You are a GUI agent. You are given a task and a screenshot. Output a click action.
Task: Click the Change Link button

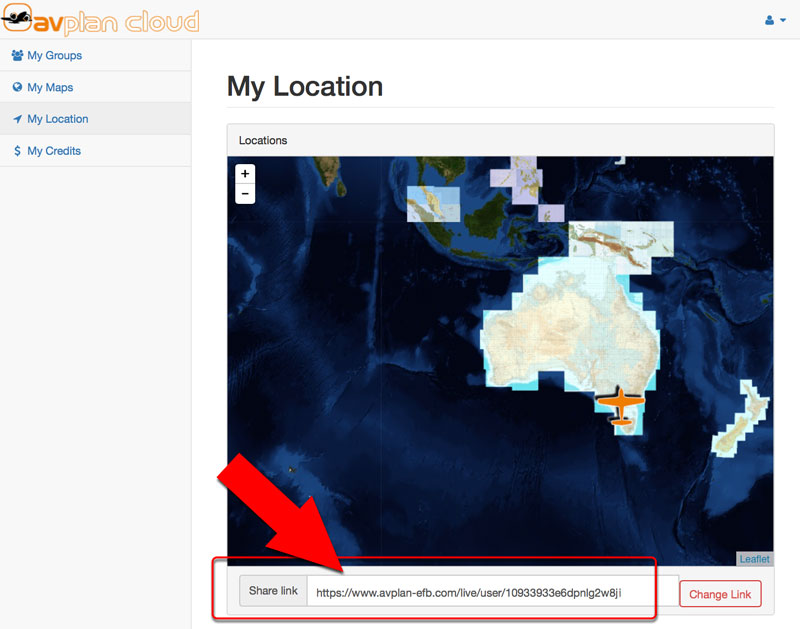tap(720, 594)
